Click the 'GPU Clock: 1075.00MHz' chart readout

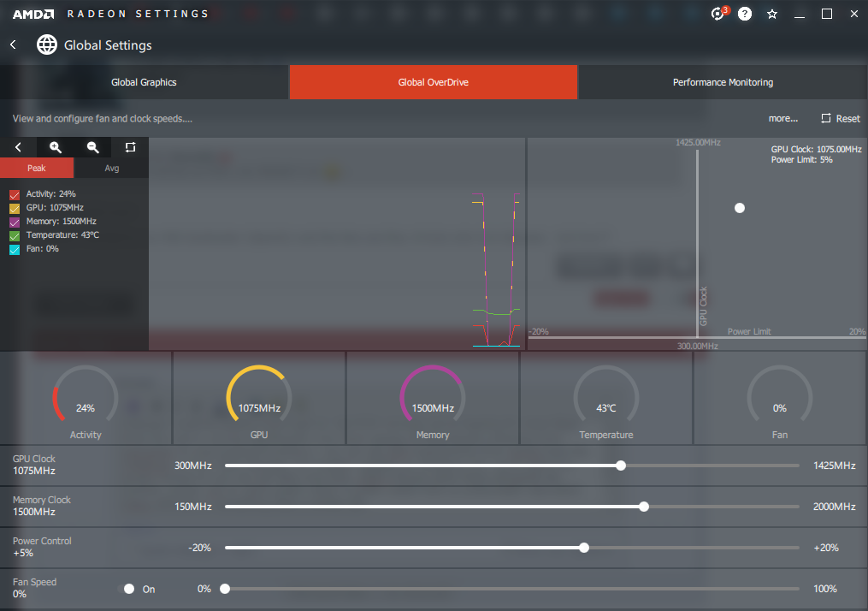pyautogui.click(x=816, y=149)
